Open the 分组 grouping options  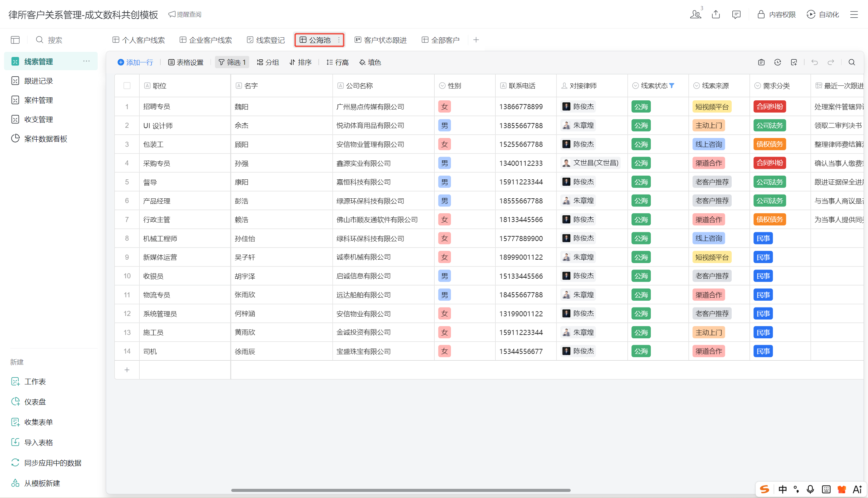(x=268, y=62)
